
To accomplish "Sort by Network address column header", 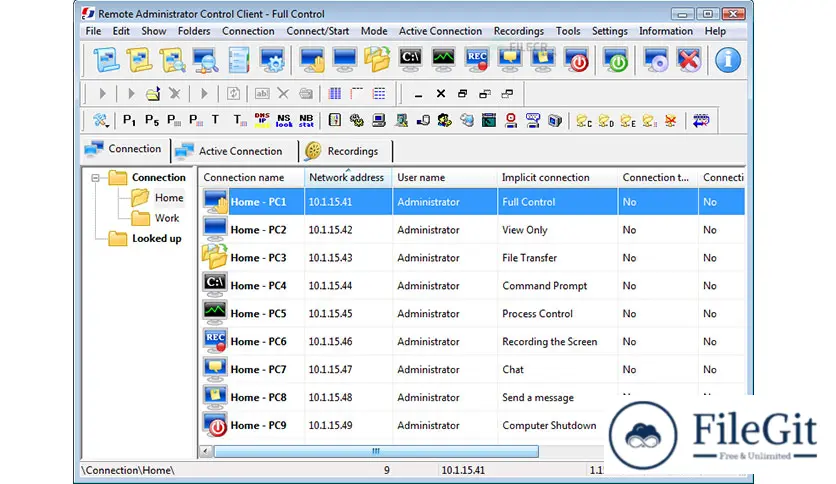I will 348,178.
